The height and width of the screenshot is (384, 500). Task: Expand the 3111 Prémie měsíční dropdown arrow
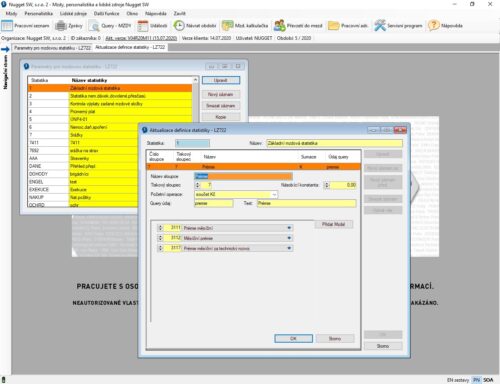(289, 228)
